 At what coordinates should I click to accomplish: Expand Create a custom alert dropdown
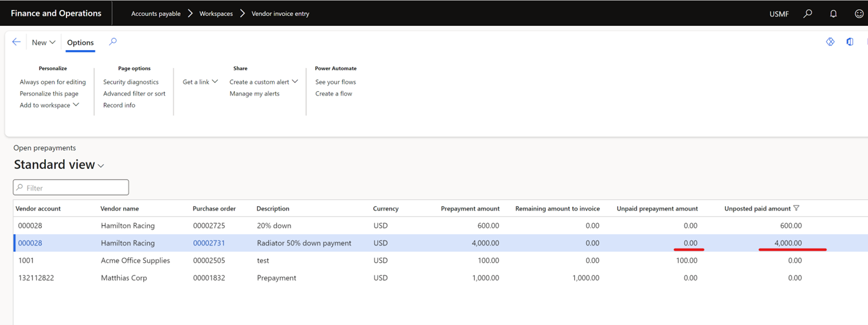coord(263,82)
